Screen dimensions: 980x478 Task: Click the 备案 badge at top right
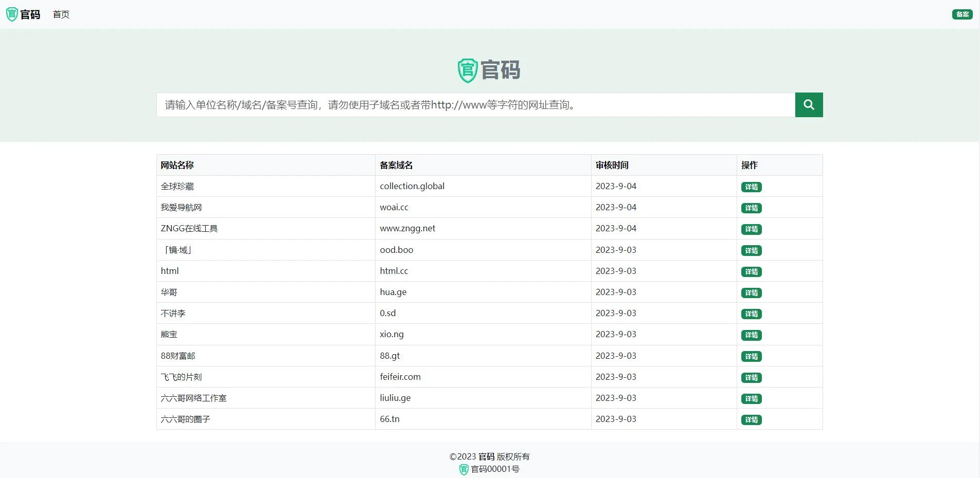click(962, 14)
